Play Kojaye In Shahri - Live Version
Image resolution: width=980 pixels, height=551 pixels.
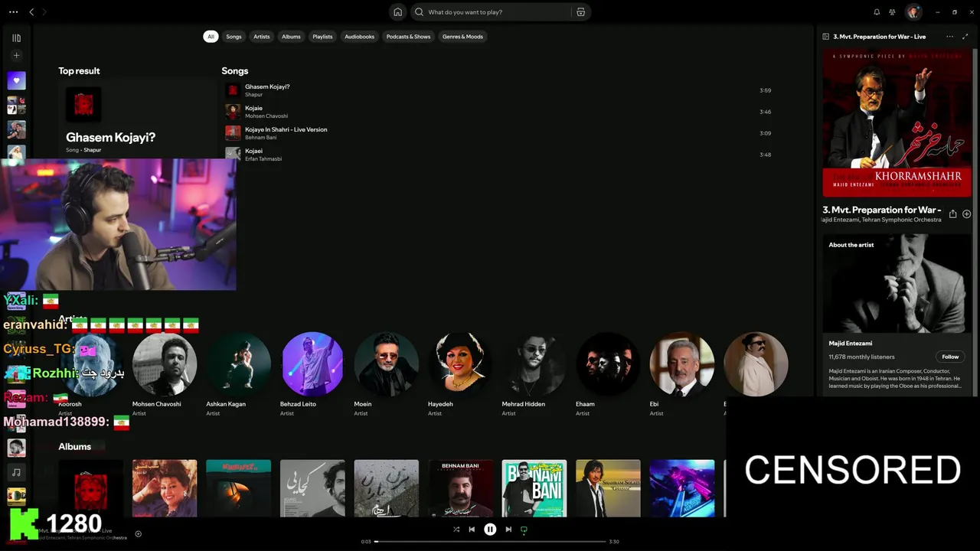pyautogui.click(x=498, y=133)
